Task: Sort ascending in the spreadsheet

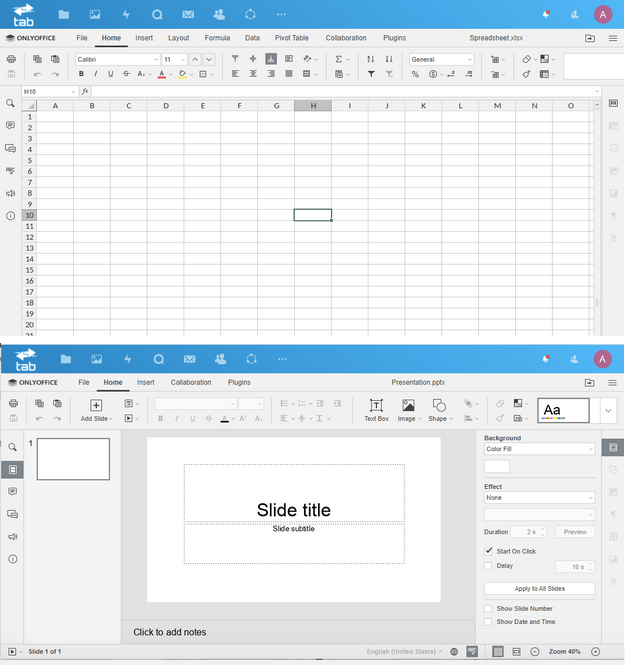Action: (371, 59)
